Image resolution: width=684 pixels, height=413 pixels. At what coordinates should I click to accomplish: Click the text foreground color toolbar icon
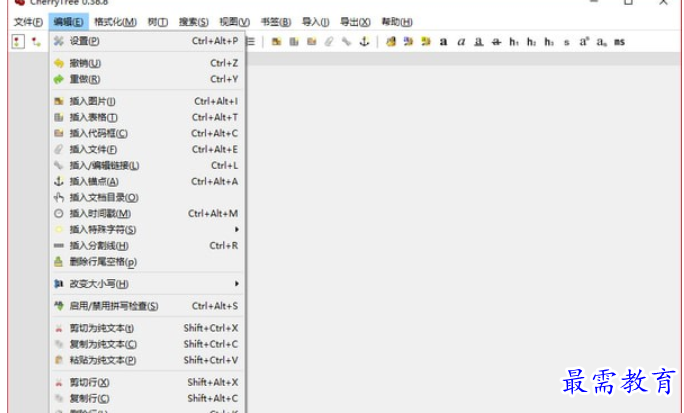click(x=408, y=42)
